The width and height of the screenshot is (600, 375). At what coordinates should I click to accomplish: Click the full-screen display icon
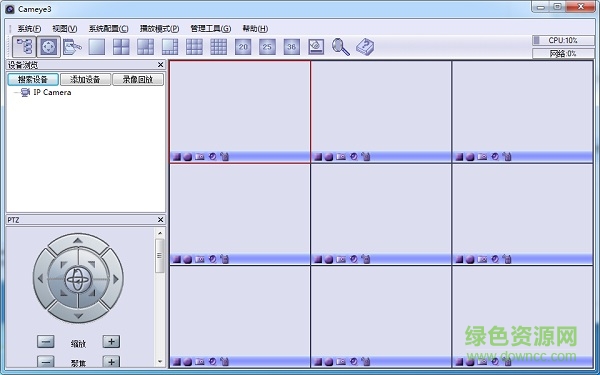tap(316, 47)
